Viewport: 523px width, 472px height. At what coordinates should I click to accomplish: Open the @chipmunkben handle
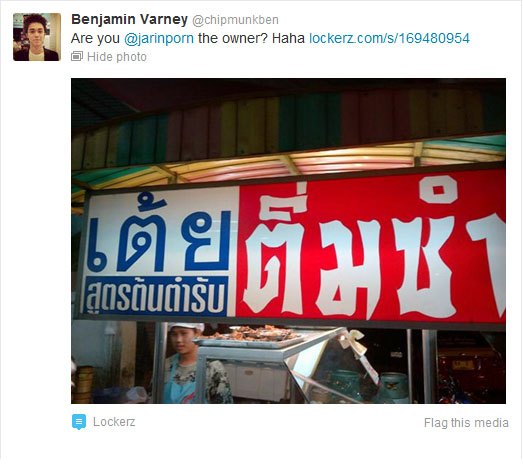[x=235, y=20]
